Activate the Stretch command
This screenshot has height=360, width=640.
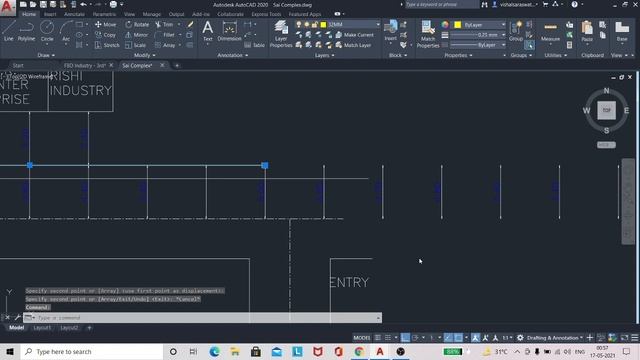point(107,45)
